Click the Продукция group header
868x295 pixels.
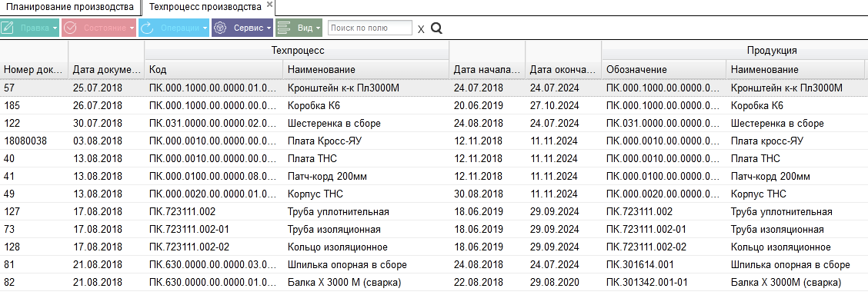(772, 50)
